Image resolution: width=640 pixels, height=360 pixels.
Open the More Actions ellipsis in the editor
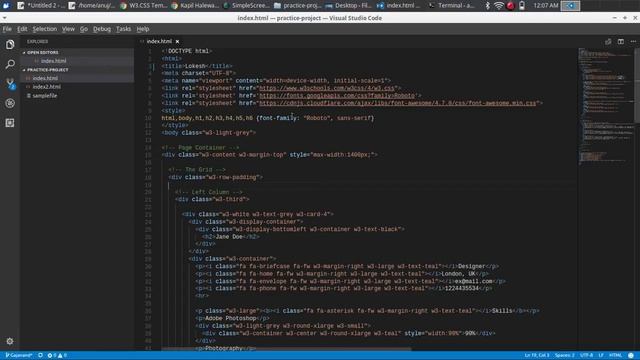[x=633, y=41]
